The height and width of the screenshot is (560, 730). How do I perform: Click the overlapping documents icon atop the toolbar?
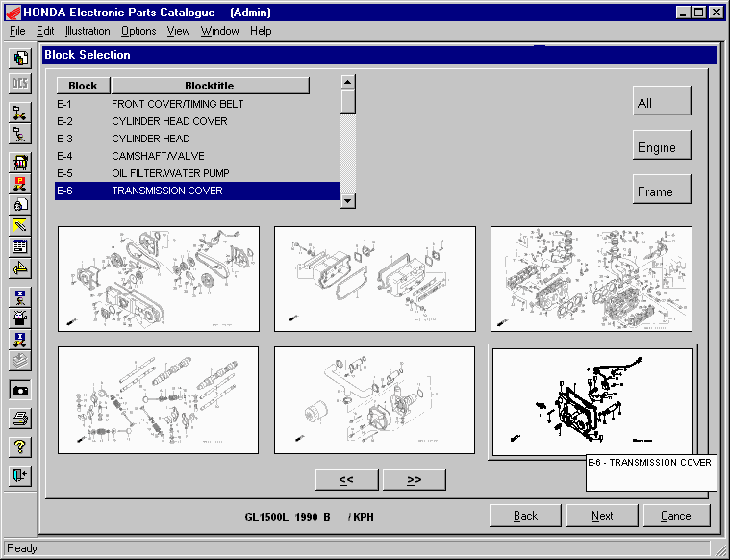(20, 59)
